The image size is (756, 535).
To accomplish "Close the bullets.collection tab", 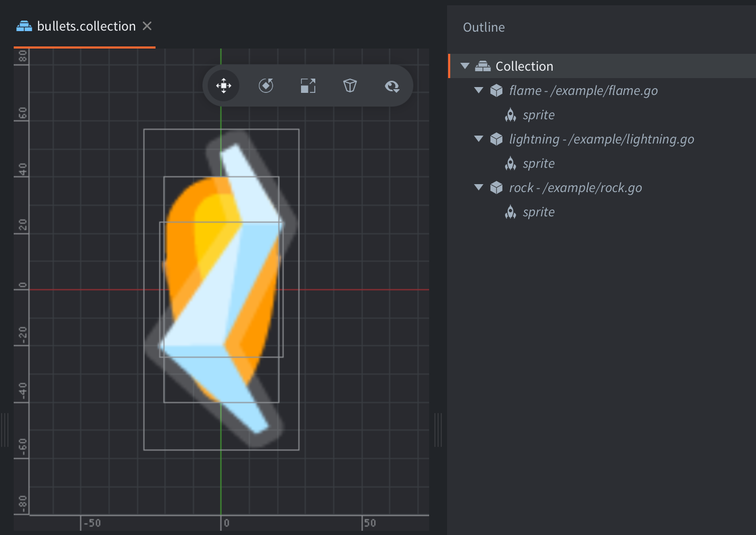I will click(x=147, y=26).
